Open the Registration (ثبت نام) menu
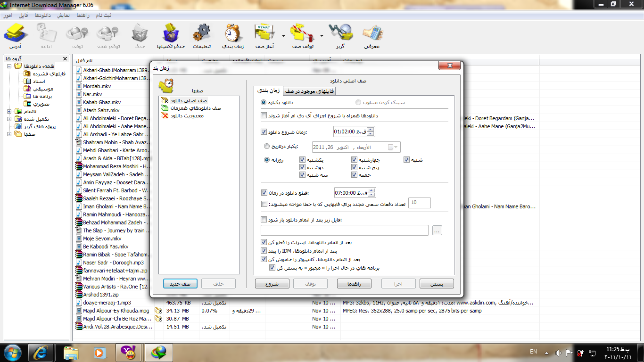 pyautogui.click(x=104, y=15)
